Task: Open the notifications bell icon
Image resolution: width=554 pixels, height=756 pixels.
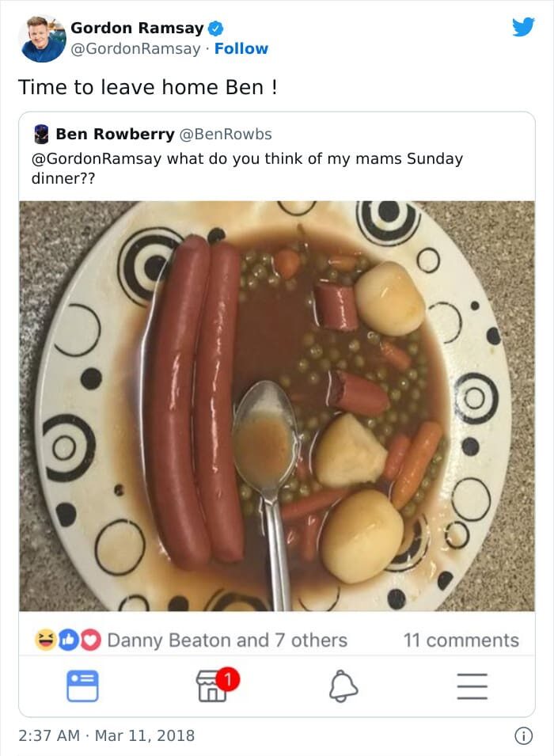Action: (x=342, y=685)
